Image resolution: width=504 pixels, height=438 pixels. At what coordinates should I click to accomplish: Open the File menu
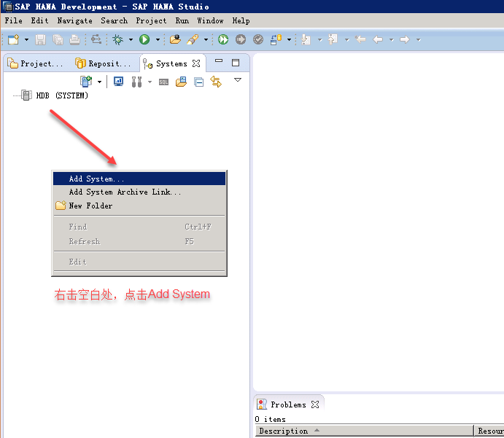14,20
